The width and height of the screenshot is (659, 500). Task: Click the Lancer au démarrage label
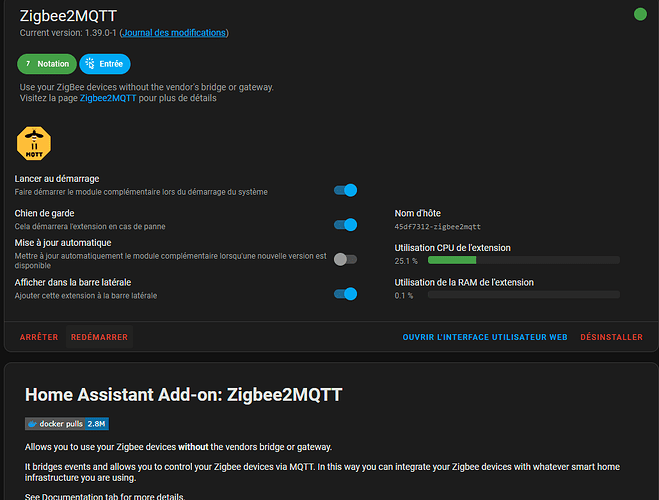pos(57,179)
